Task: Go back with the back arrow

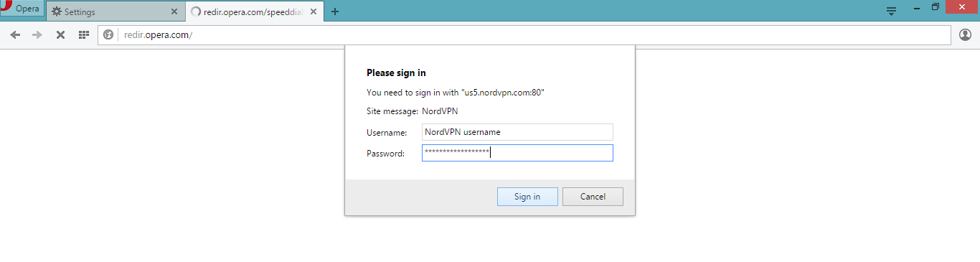Action: (x=15, y=34)
